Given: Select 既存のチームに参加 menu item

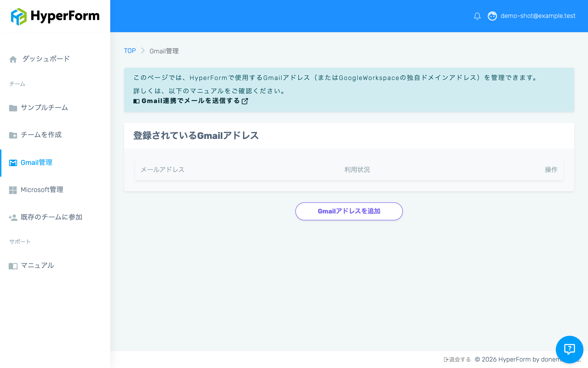Looking at the screenshot, I should point(51,217).
